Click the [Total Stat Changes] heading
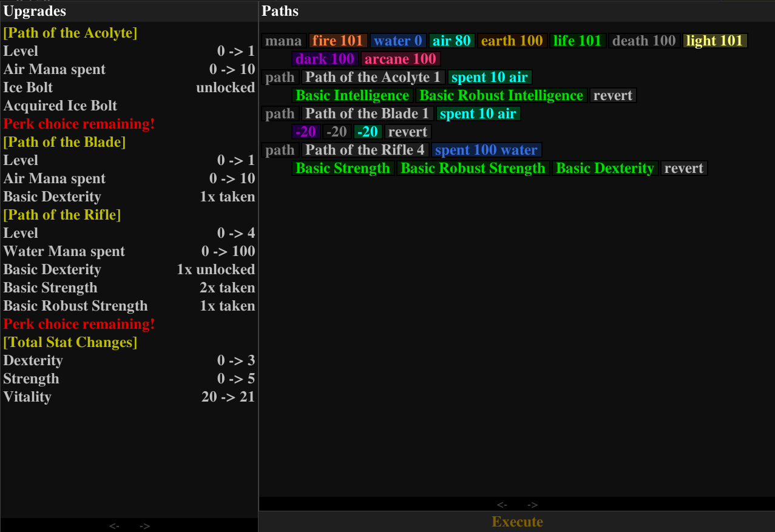Viewport: 775px width, 532px height. tap(70, 342)
